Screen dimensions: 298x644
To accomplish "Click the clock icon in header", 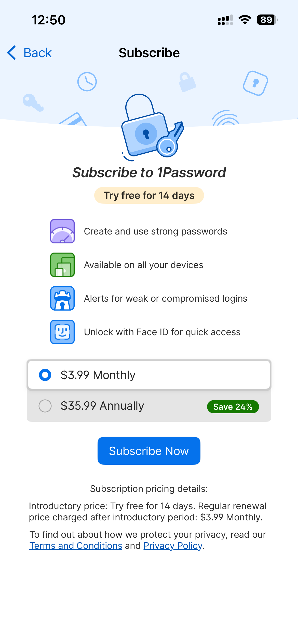I will 87,82.
